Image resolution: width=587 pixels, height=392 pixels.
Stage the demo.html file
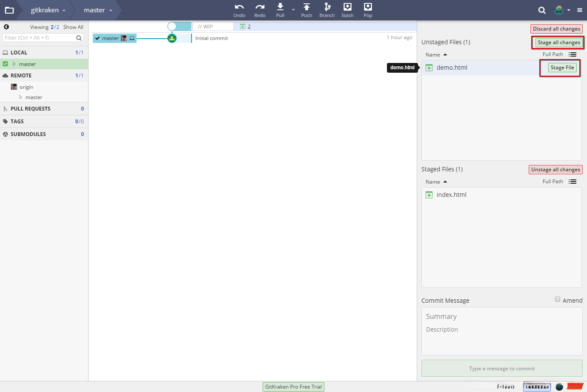coord(562,68)
